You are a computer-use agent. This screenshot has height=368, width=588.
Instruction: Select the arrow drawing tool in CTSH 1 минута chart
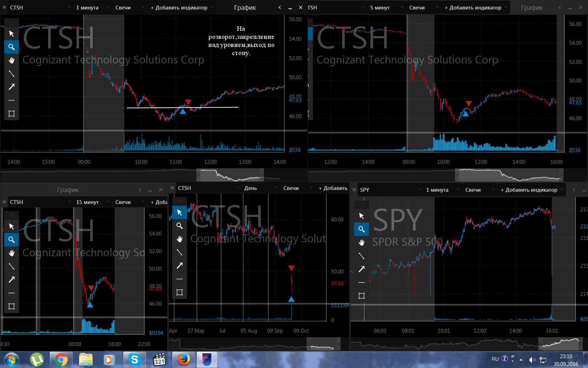point(12,87)
